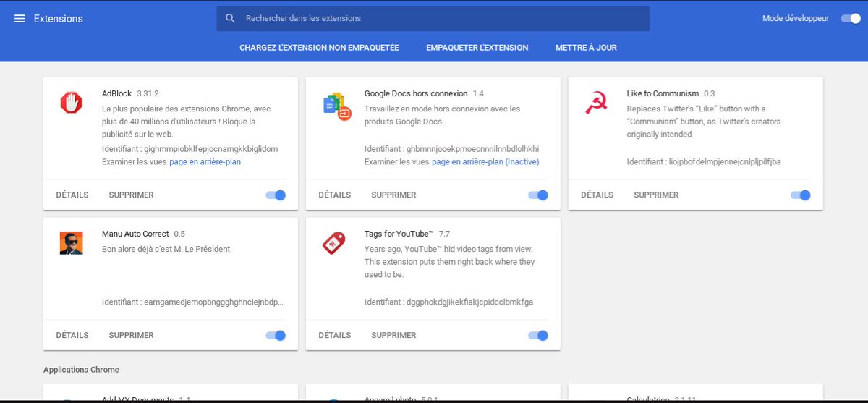Click the Manu Auto Correct portrait icon
The width and height of the screenshot is (868, 403).
click(x=71, y=242)
